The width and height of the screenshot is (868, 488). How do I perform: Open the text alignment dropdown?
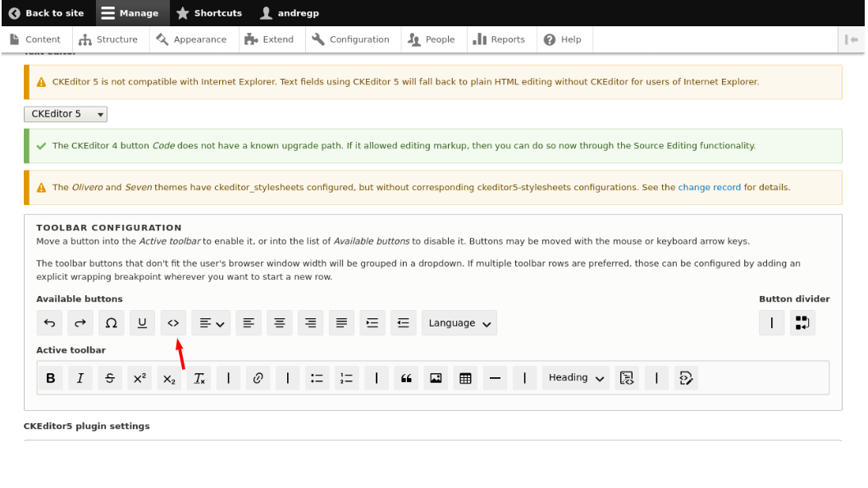point(211,322)
